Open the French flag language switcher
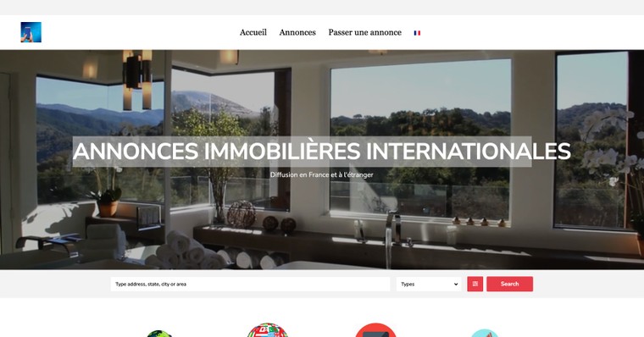The height and width of the screenshot is (337, 644). tap(417, 33)
